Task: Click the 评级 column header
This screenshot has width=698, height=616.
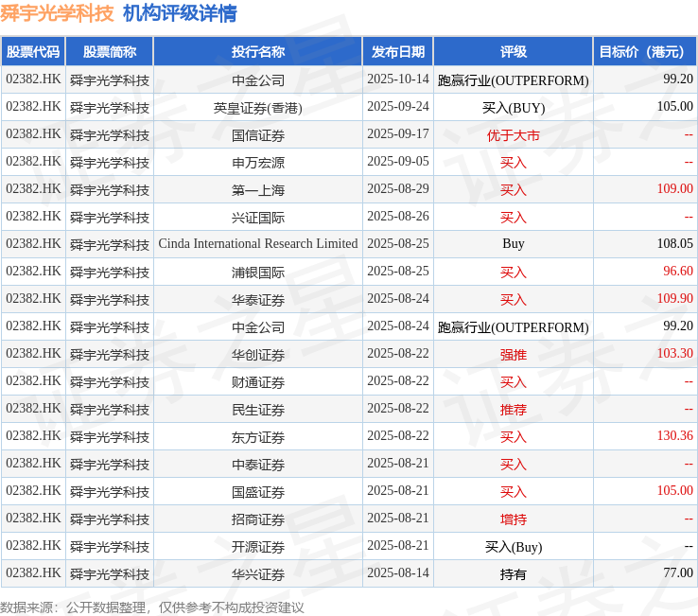Action: pyautogui.click(x=514, y=52)
